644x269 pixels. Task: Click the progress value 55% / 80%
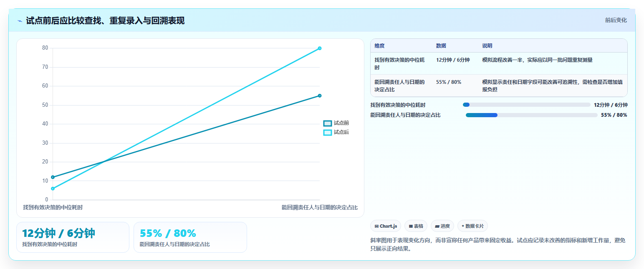click(x=614, y=115)
